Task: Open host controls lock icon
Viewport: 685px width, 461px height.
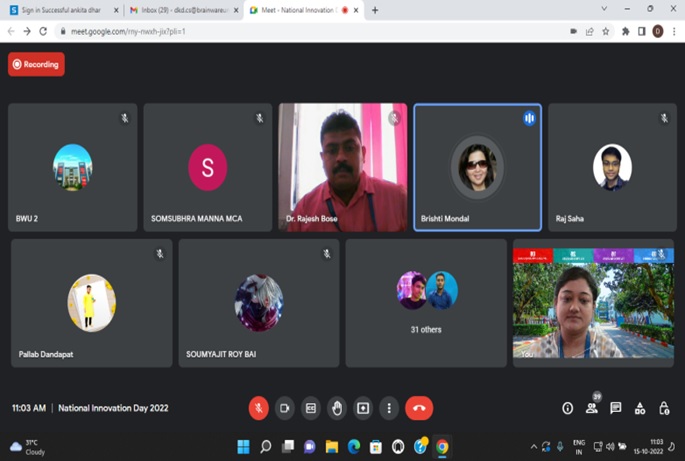Action: pos(664,408)
